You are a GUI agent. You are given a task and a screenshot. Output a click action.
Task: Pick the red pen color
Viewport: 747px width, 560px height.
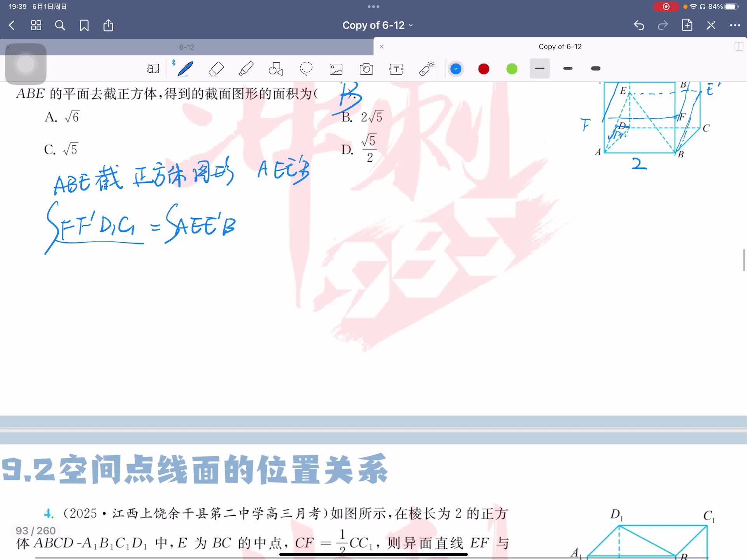(x=484, y=69)
